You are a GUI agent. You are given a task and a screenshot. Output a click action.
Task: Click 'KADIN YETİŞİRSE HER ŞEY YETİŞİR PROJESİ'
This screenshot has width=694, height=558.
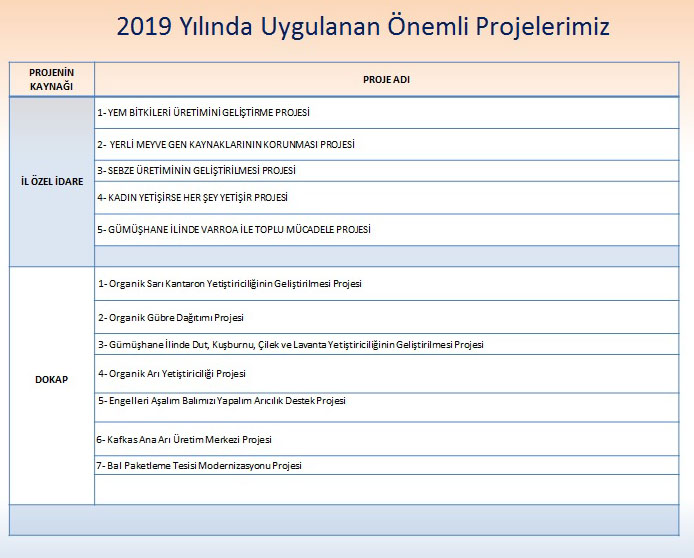point(386,198)
